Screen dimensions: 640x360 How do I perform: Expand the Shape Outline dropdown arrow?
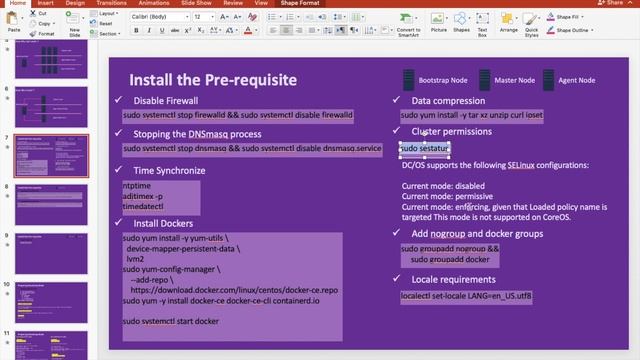592,30
